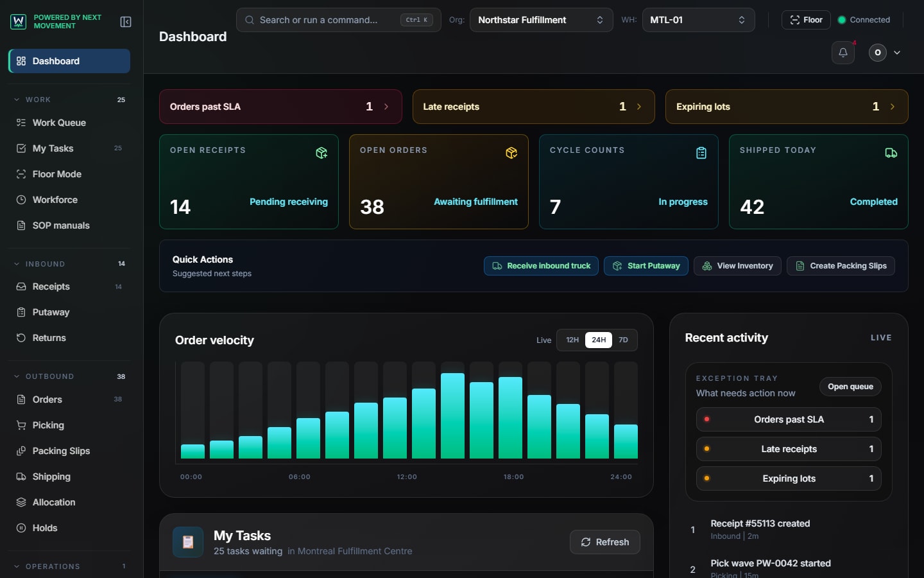Screen dimensions: 924x578
Task: Collapse the INBOUND sidebar section
Action: tap(17, 264)
